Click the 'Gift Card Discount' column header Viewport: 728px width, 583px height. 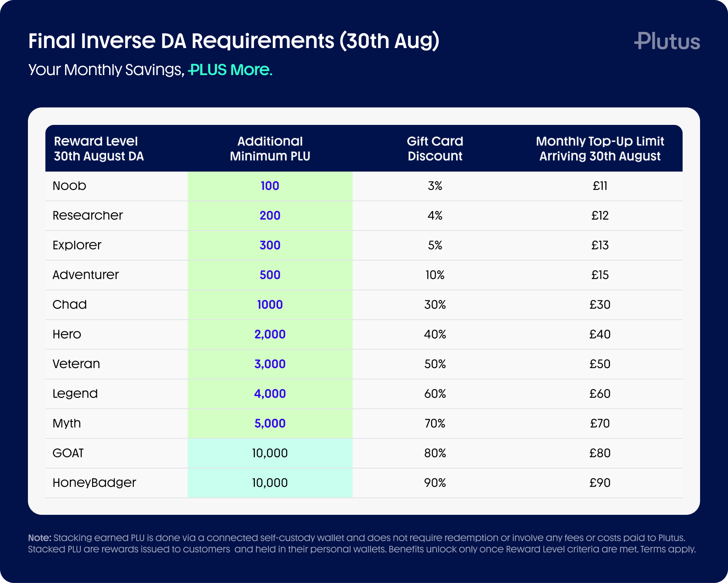click(435, 148)
